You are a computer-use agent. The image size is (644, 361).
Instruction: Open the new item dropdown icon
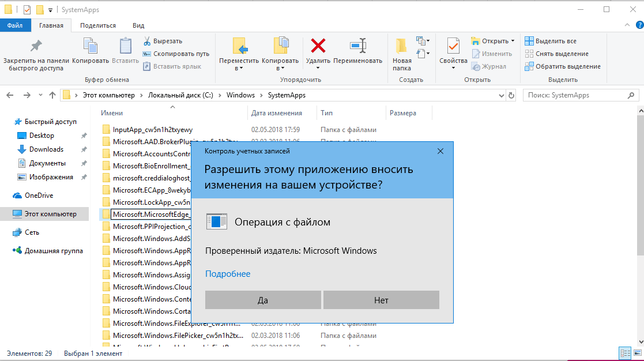click(x=423, y=41)
